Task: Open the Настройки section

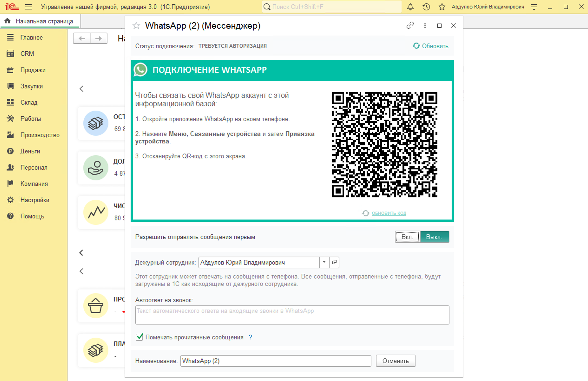Action: click(x=35, y=200)
